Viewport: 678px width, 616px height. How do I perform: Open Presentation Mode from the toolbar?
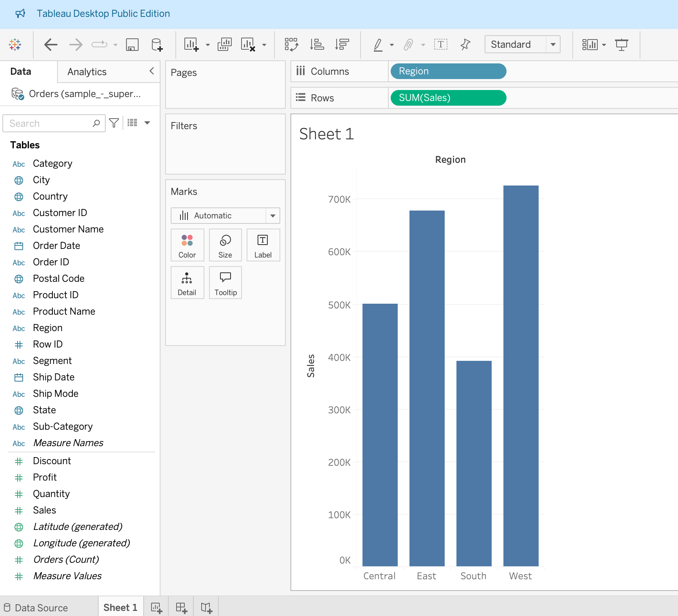pos(621,45)
